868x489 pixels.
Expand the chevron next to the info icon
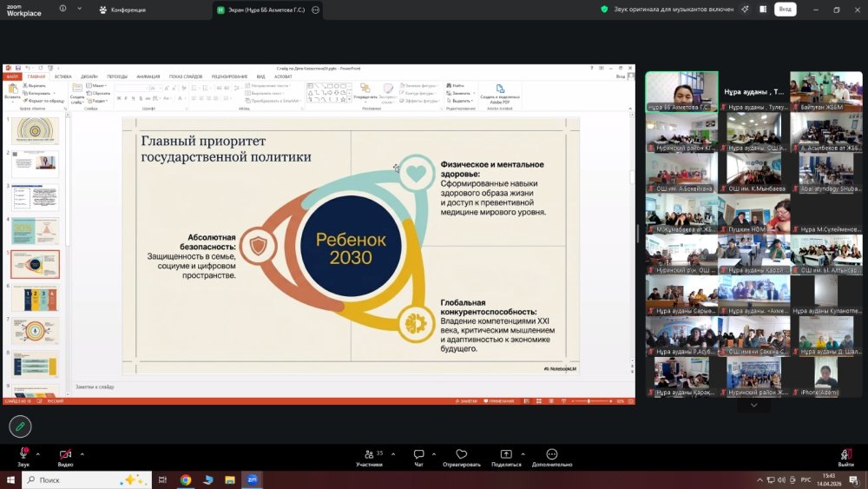click(79, 9)
